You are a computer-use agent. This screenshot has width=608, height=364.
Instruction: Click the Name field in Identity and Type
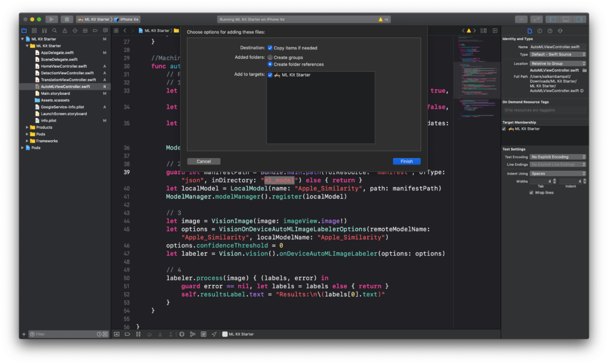click(558, 47)
